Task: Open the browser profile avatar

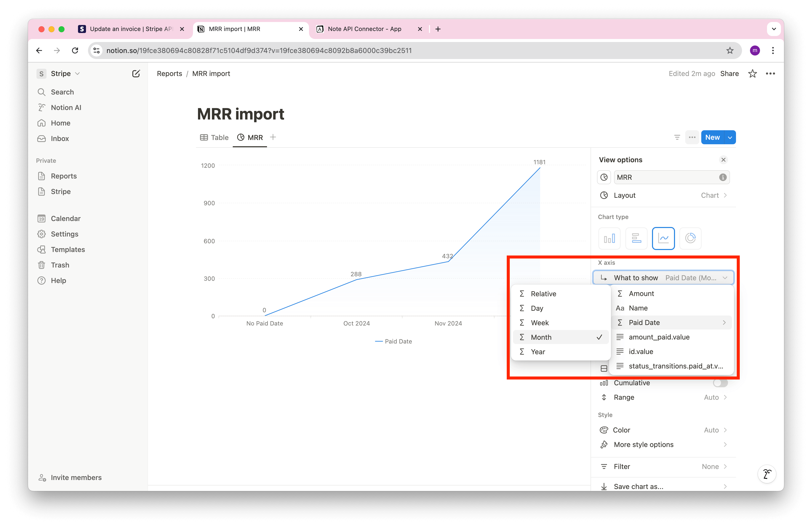Action: (755, 50)
